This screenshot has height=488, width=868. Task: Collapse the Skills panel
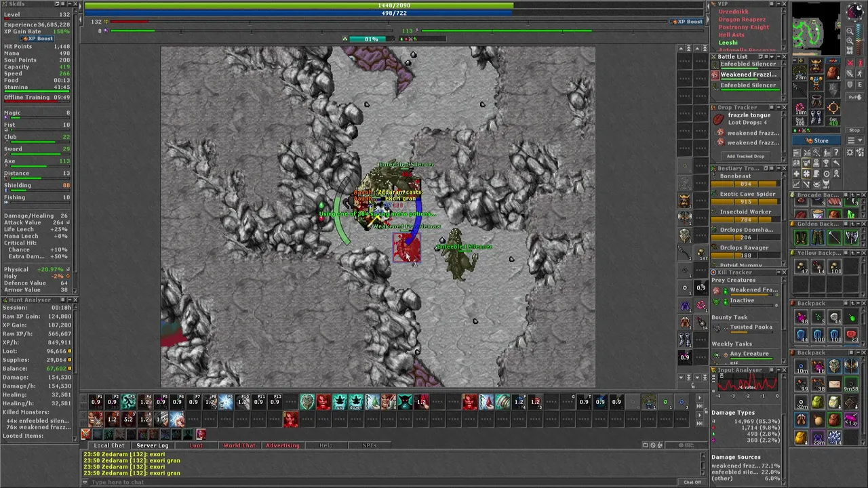click(x=70, y=4)
